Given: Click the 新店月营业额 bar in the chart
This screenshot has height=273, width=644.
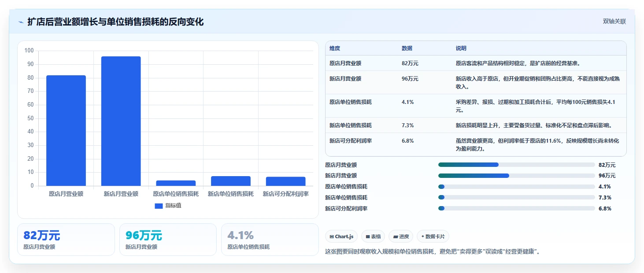Looking at the screenshot, I should coord(121,121).
